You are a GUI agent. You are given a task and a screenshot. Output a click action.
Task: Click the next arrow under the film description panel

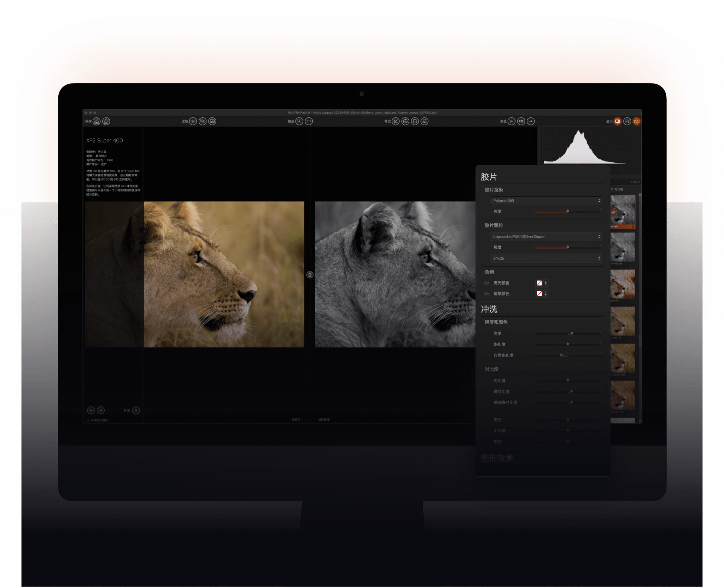click(x=101, y=410)
